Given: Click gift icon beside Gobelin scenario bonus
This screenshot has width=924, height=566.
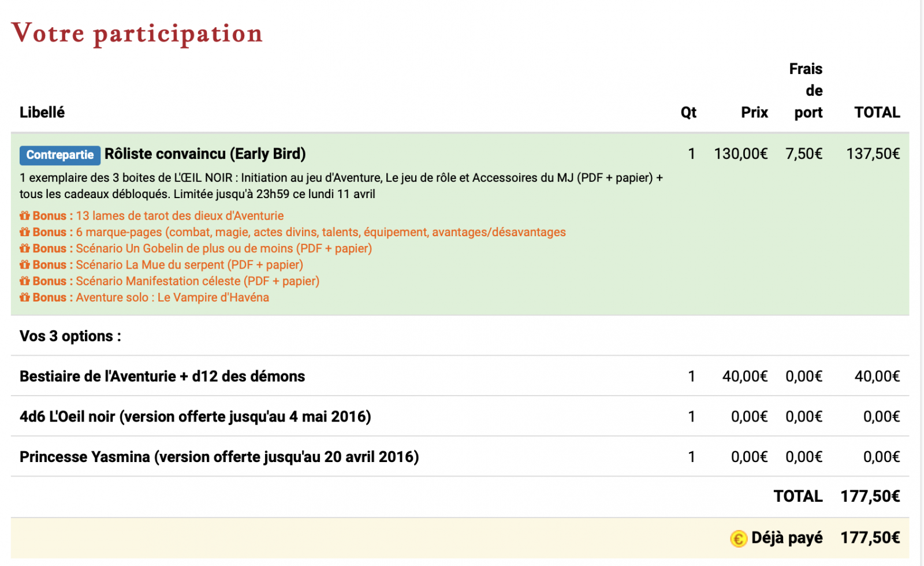Looking at the screenshot, I should (24, 248).
